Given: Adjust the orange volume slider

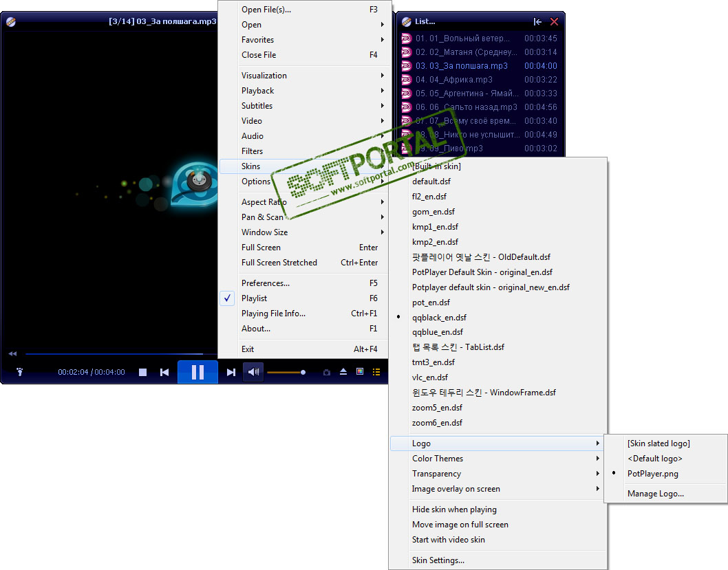Looking at the screenshot, I should (x=286, y=372).
